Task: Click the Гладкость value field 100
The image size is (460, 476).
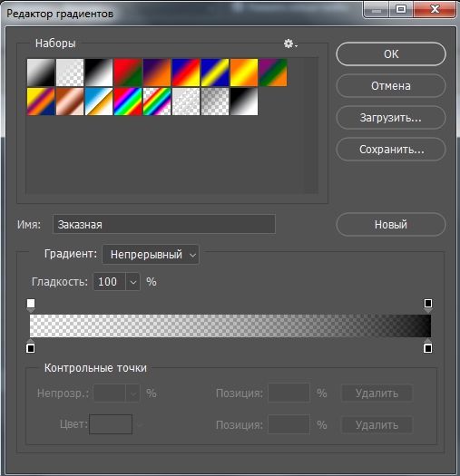Action: click(x=109, y=282)
